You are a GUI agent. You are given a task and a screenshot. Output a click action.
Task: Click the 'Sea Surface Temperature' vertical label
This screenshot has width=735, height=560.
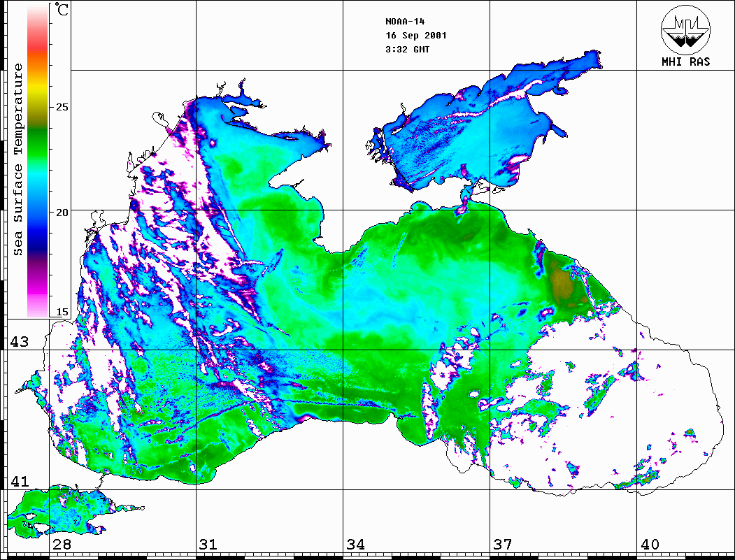tap(17, 160)
